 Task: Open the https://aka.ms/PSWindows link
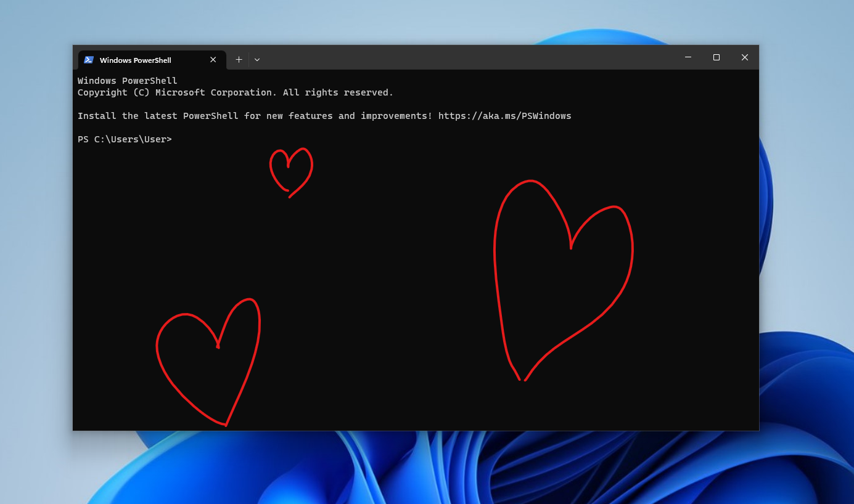coord(505,116)
